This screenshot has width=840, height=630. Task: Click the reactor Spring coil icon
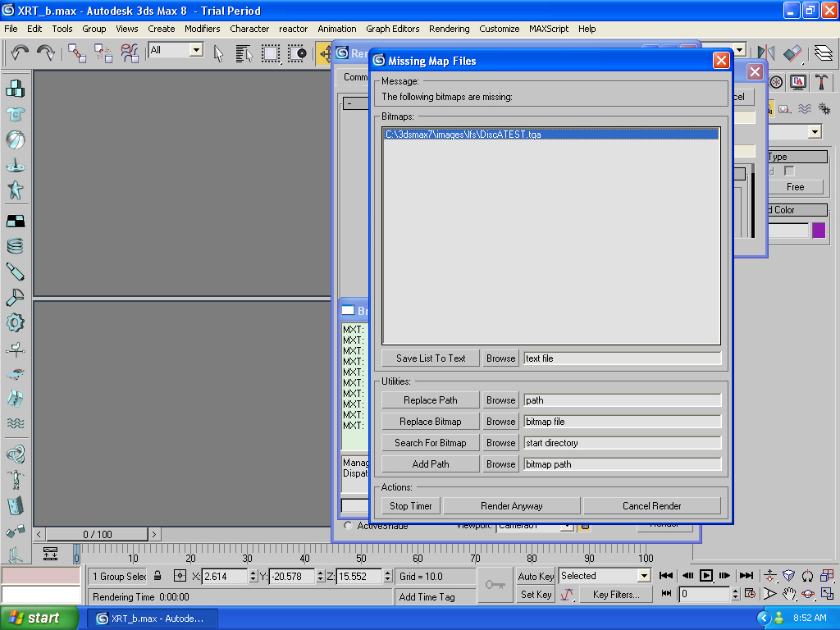(15, 246)
